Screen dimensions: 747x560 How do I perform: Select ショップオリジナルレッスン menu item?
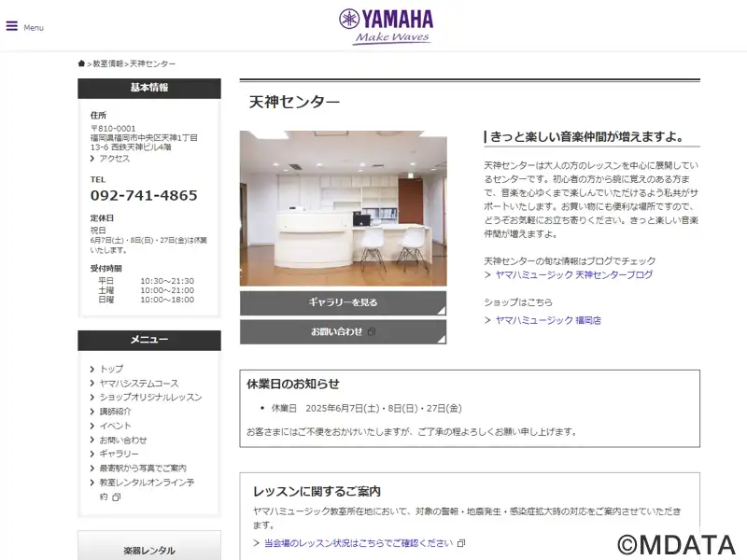coord(150,398)
